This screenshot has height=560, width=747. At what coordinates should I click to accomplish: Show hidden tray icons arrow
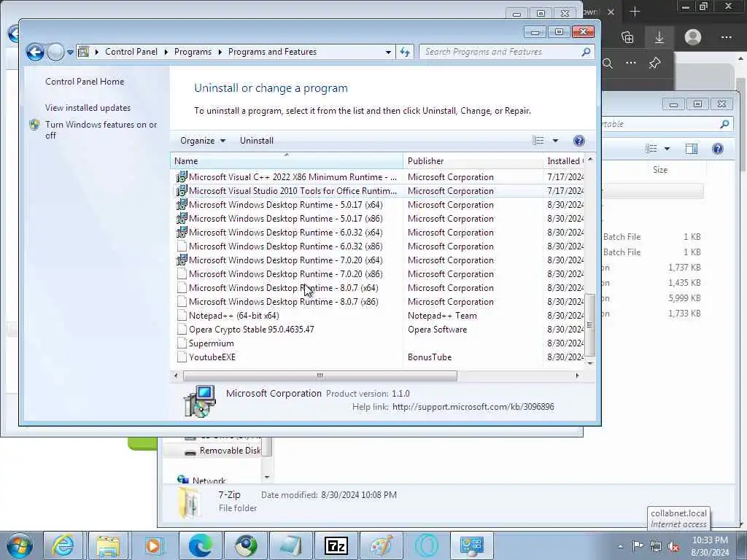click(620, 547)
